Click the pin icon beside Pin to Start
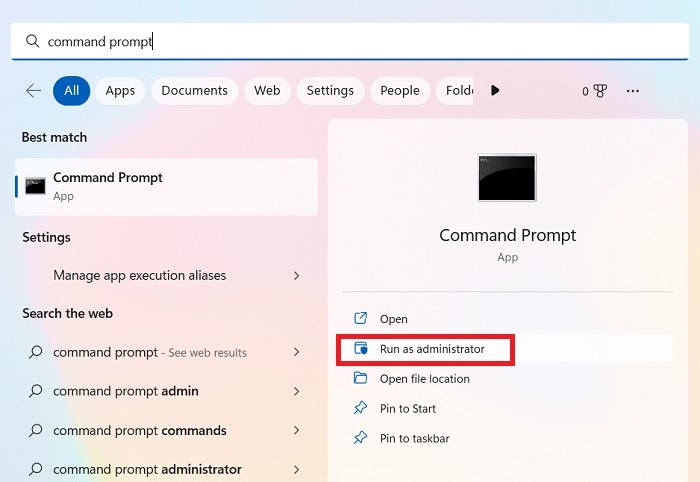 (360, 407)
